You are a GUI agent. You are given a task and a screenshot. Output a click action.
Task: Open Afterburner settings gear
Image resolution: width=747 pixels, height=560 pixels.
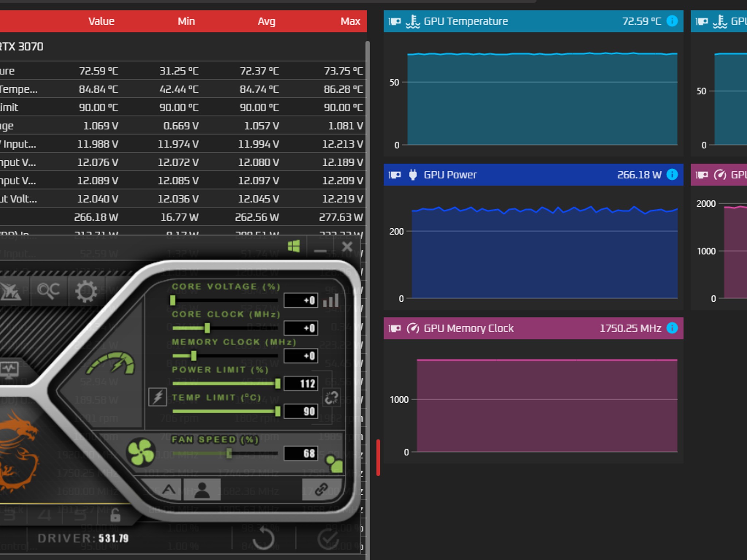tap(86, 291)
